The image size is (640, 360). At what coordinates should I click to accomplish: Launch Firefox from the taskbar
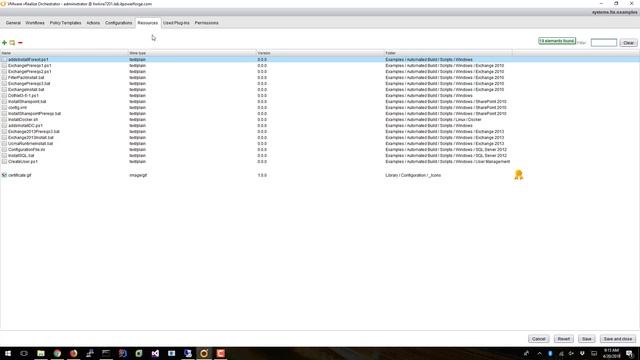(73, 353)
